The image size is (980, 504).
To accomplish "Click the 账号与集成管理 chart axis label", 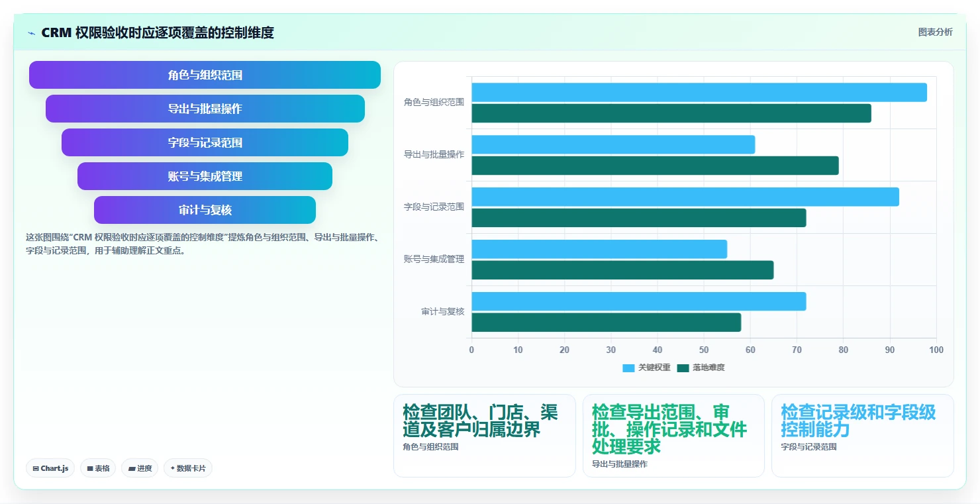I will 434,259.
